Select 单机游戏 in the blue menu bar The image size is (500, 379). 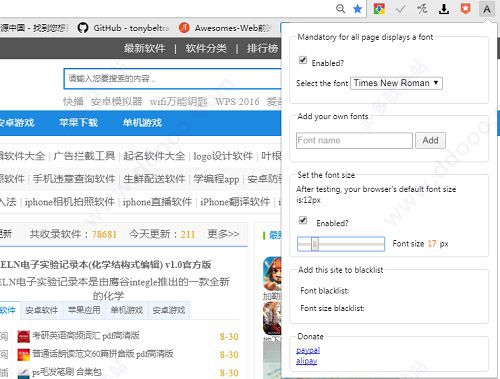[142, 123]
